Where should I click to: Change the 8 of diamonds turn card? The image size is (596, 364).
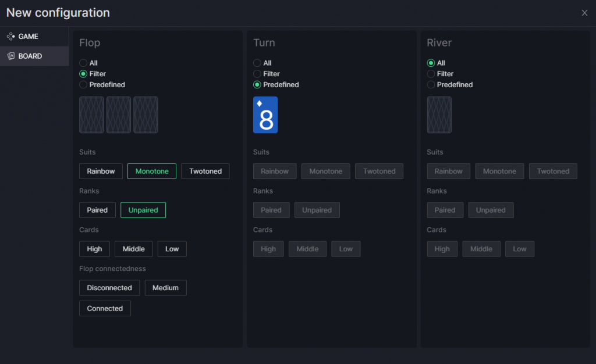[x=265, y=115]
